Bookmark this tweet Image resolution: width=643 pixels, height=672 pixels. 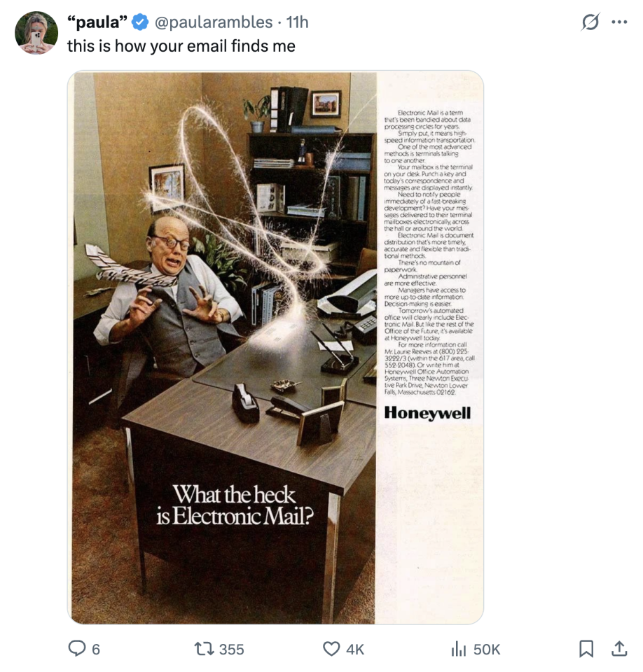tap(586, 650)
